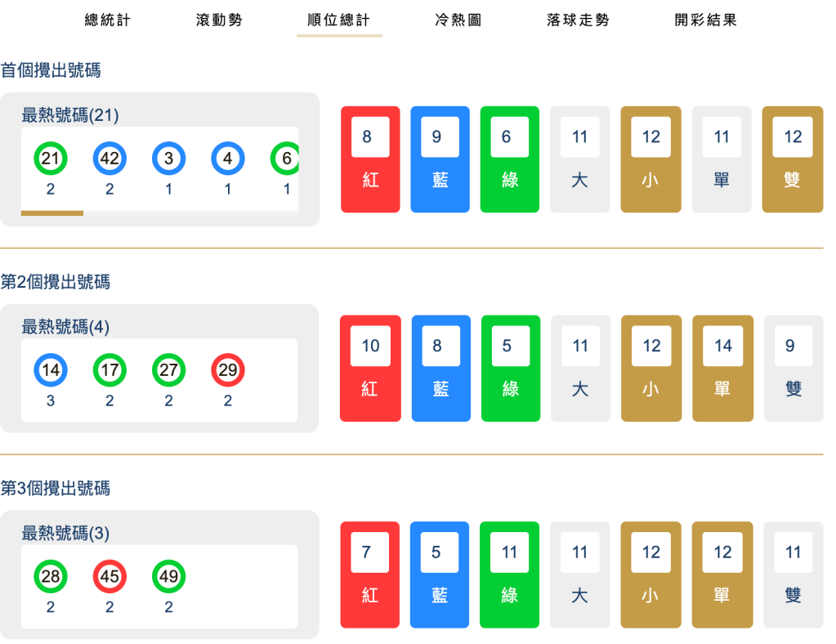Select ball 29 under 第2個攪出號碼
Image resolution: width=836 pixels, height=644 pixels.
tap(227, 370)
